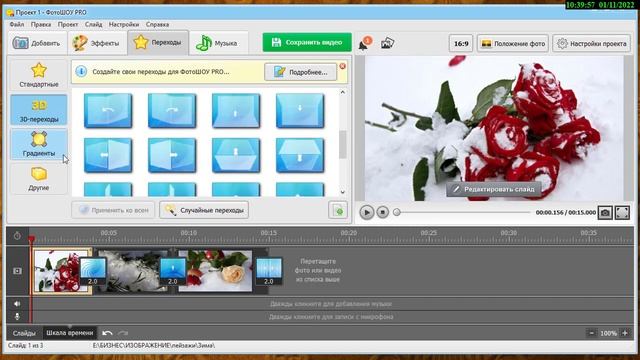Image resolution: width=640 pixels, height=360 pixels.
Task: Zoom in the timeline with plus
Action: [625, 333]
